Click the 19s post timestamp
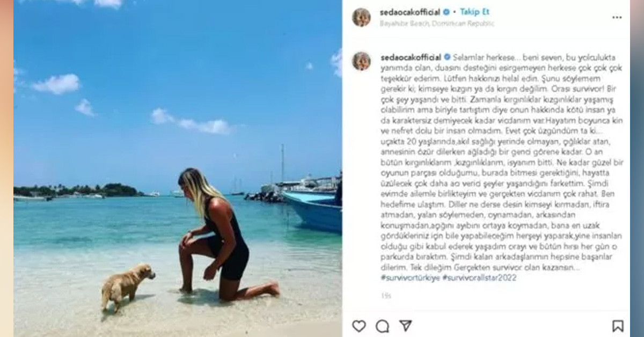This screenshot has height=337, width=644. [386, 296]
